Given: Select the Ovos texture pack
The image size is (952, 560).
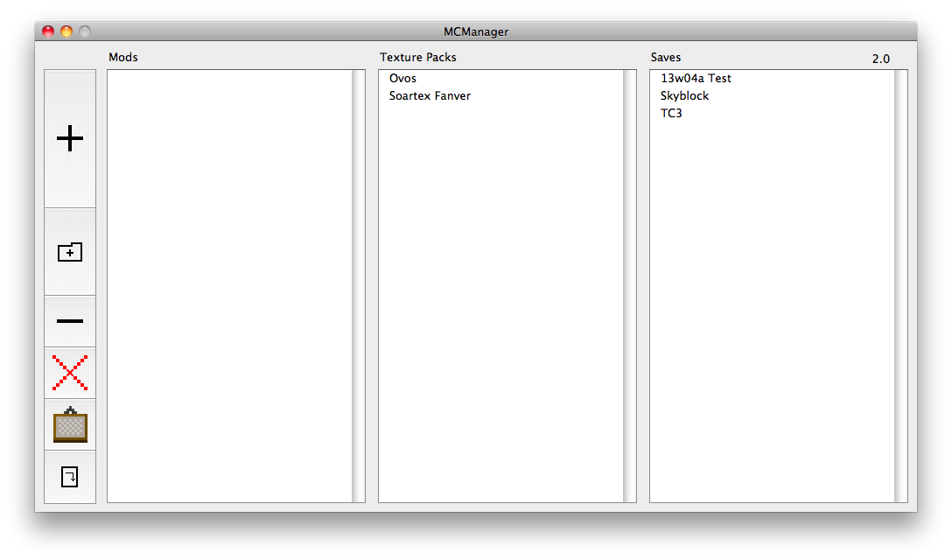Looking at the screenshot, I should 403,79.
